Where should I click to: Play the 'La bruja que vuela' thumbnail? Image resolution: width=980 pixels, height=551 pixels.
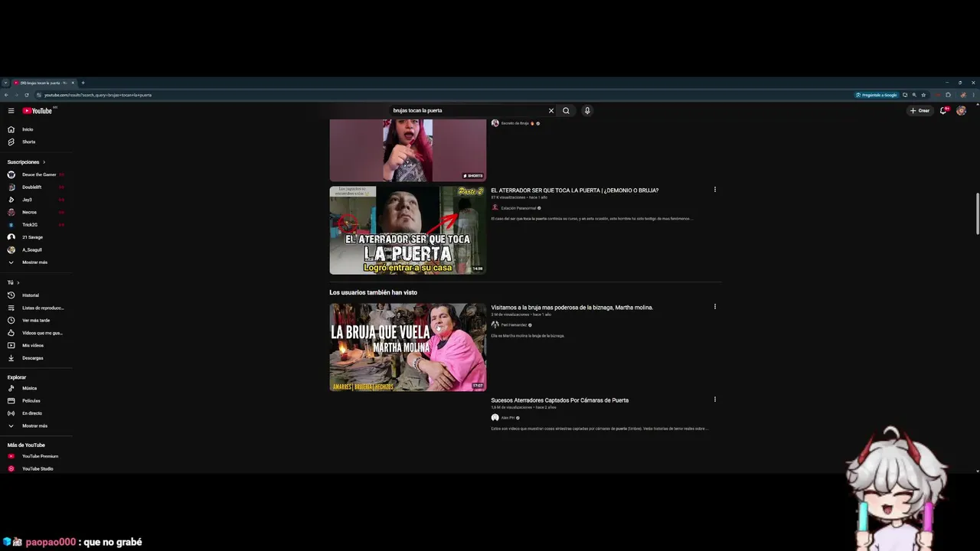pyautogui.click(x=407, y=347)
